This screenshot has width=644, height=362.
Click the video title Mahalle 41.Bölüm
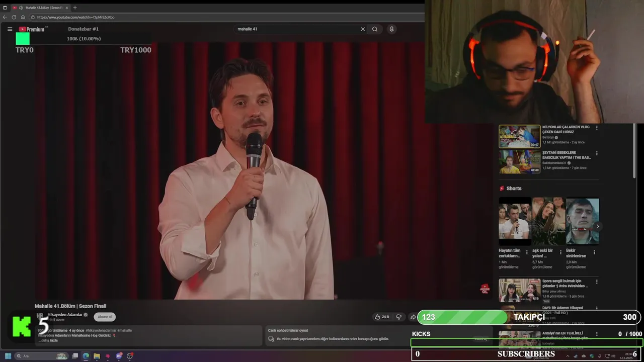[70, 306]
